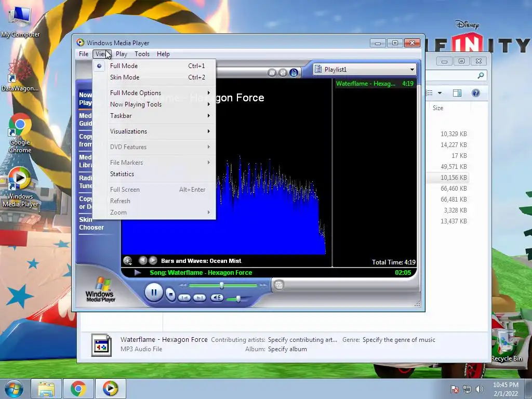The height and width of the screenshot is (399, 532).
Task: Select the previous visualization arrow
Action: (x=143, y=260)
